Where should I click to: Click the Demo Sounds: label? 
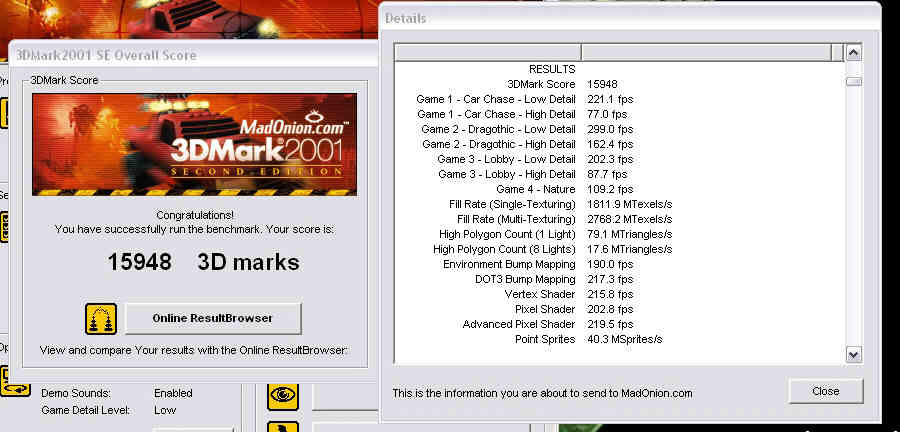pos(76,394)
